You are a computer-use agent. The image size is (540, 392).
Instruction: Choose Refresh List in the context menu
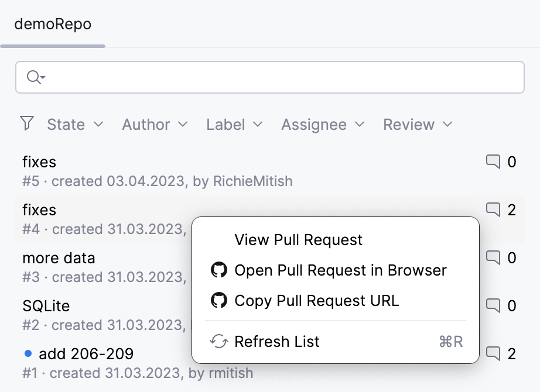click(276, 342)
